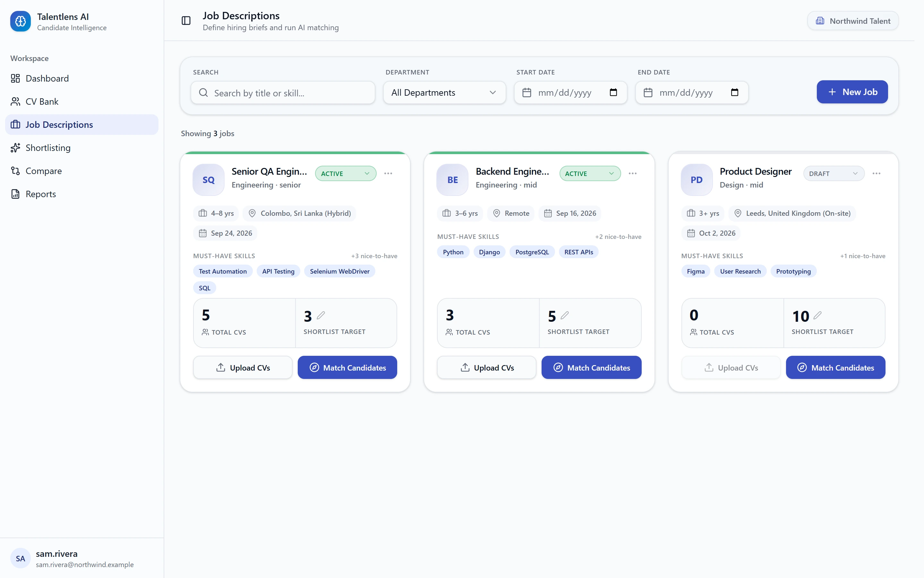Open Shortlisting in sidebar

click(x=82, y=148)
